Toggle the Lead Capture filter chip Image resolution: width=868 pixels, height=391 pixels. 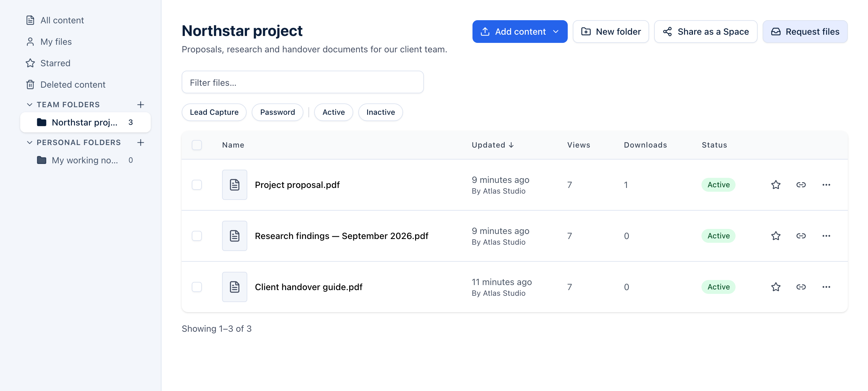(214, 112)
